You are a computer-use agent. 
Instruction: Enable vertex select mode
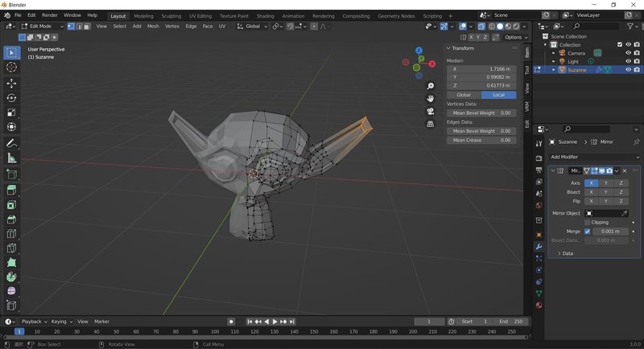tap(71, 27)
